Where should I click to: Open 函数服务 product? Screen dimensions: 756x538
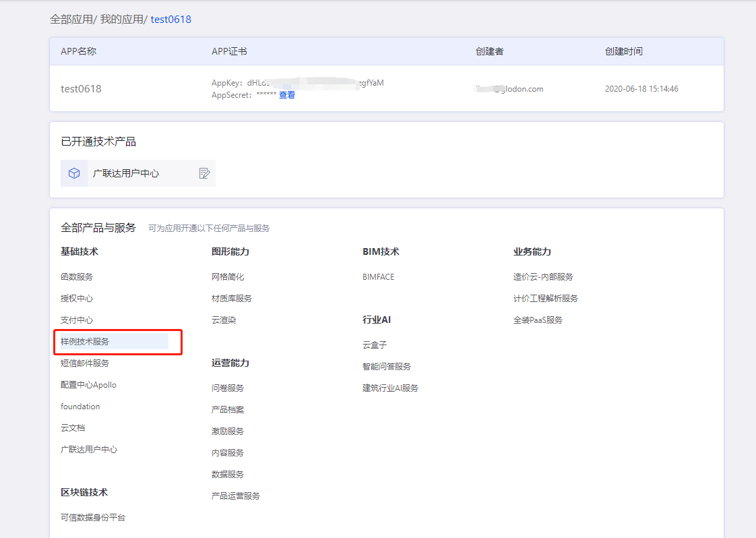point(77,277)
